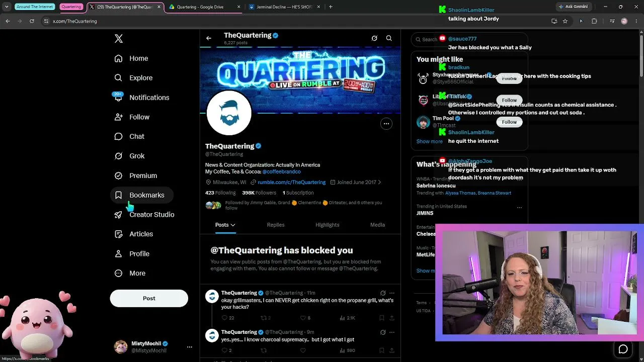
Task: Open the three-dot options on TheQuartering profile
Action: tap(386, 124)
